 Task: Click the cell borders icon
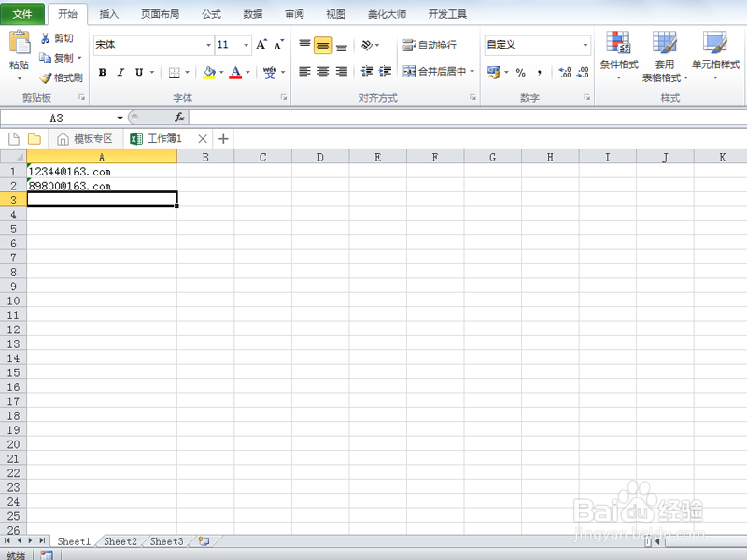pyautogui.click(x=175, y=73)
